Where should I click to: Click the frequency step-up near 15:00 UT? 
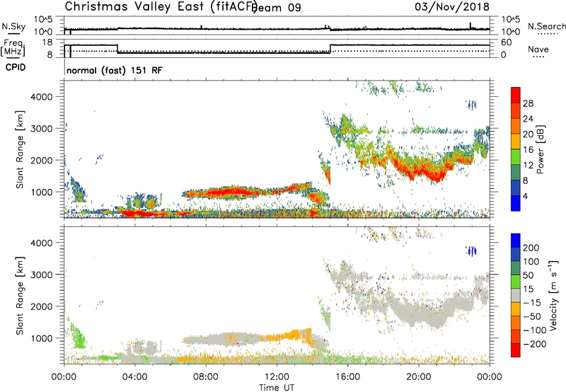[x=330, y=49]
